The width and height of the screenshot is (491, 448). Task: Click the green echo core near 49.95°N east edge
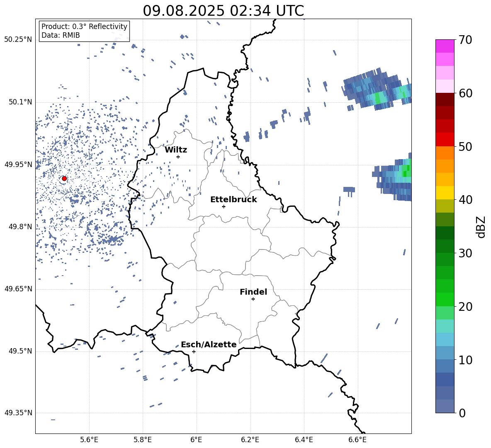click(406, 171)
